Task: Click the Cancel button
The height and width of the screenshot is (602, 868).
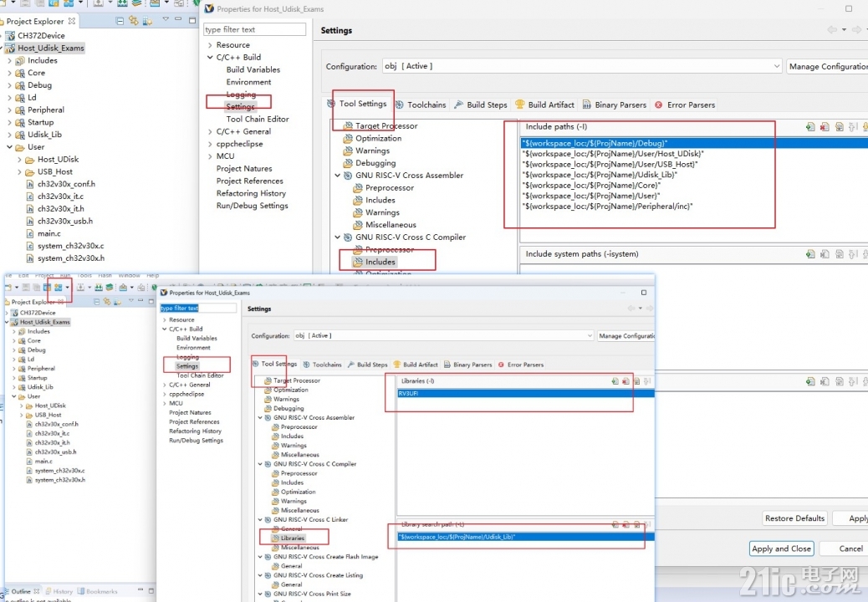Action: click(850, 548)
